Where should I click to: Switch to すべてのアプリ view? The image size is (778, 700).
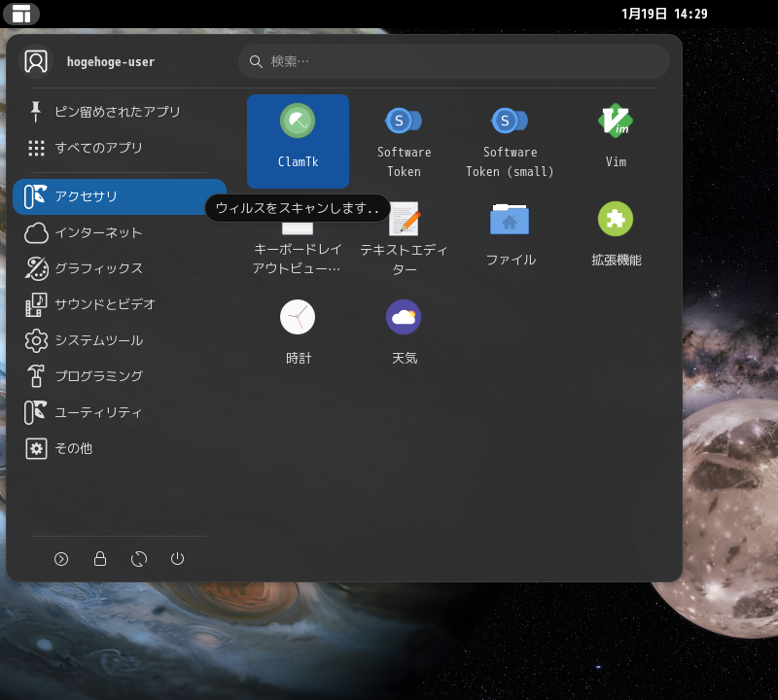[97, 147]
